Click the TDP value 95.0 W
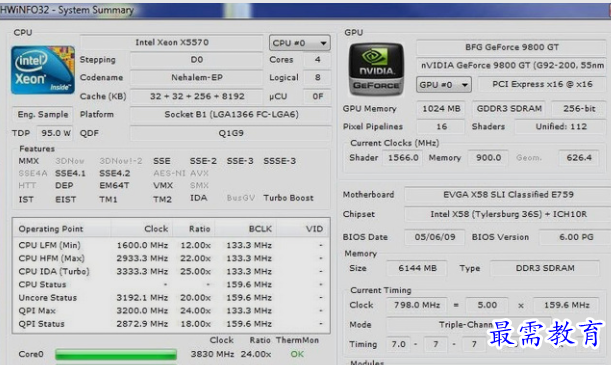 tap(55, 133)
